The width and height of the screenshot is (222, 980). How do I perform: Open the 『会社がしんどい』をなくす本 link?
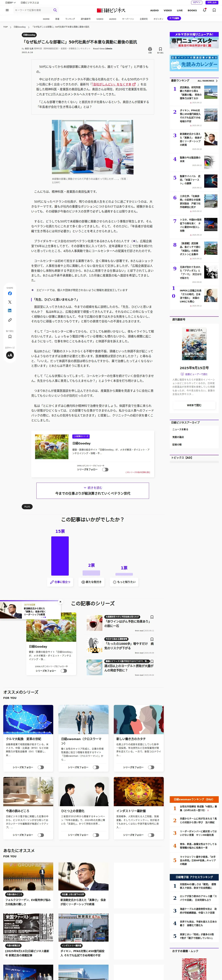click(114, 84)
